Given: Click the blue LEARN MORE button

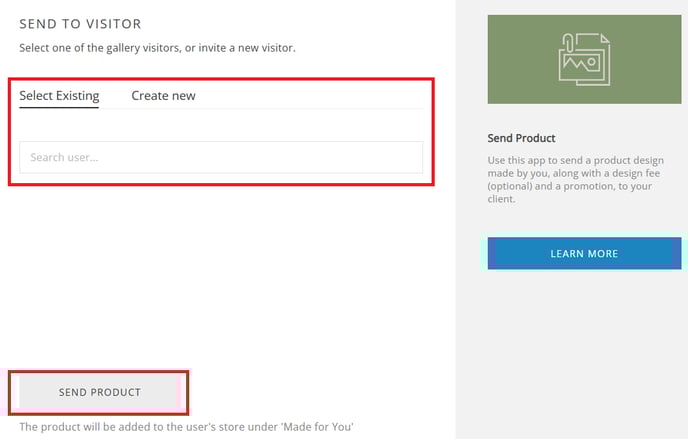Looking at the screenshot, I should point(584,253).
